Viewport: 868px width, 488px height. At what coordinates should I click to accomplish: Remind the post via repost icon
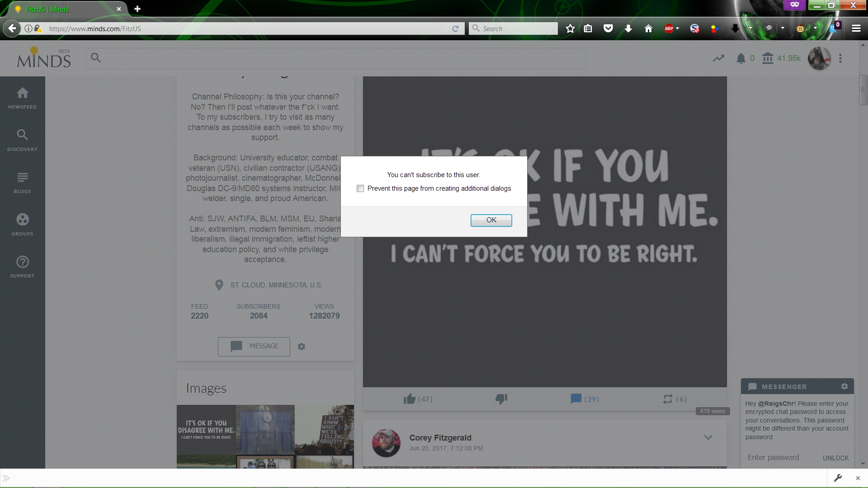tap(668, 399)
